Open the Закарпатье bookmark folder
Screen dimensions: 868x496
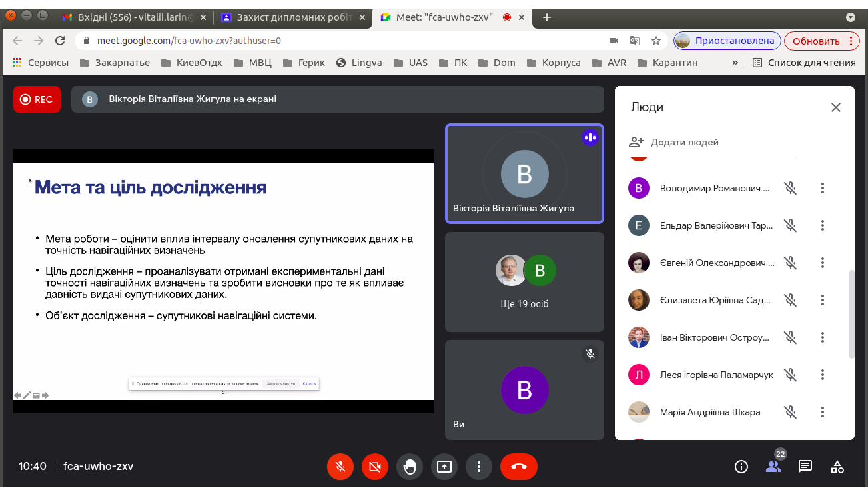pyautogui.click(x=115, y=63)
